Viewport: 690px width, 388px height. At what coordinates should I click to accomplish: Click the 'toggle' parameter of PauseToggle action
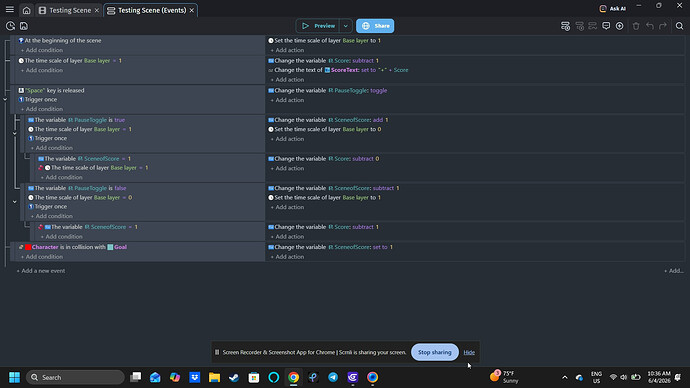tap(378, 91)
